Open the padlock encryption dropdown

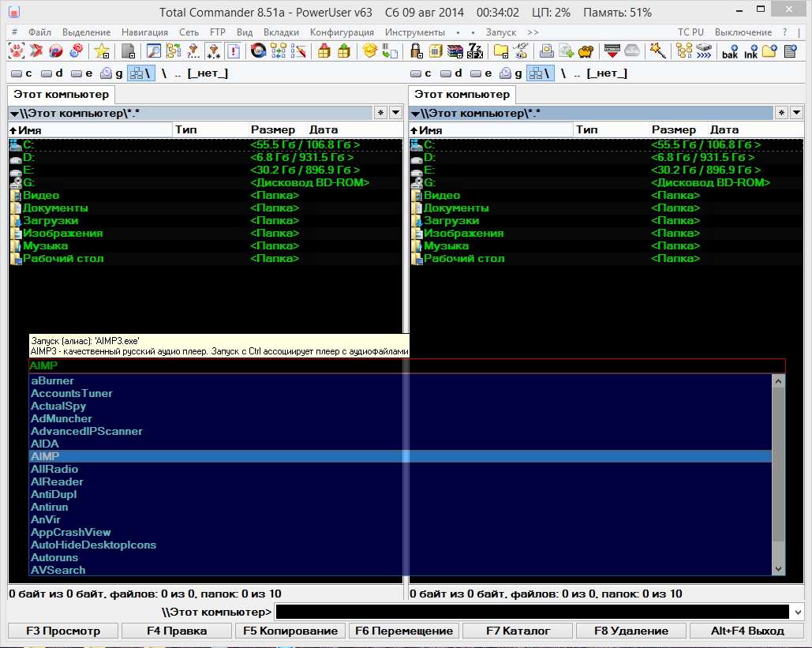tap(416, 51)
